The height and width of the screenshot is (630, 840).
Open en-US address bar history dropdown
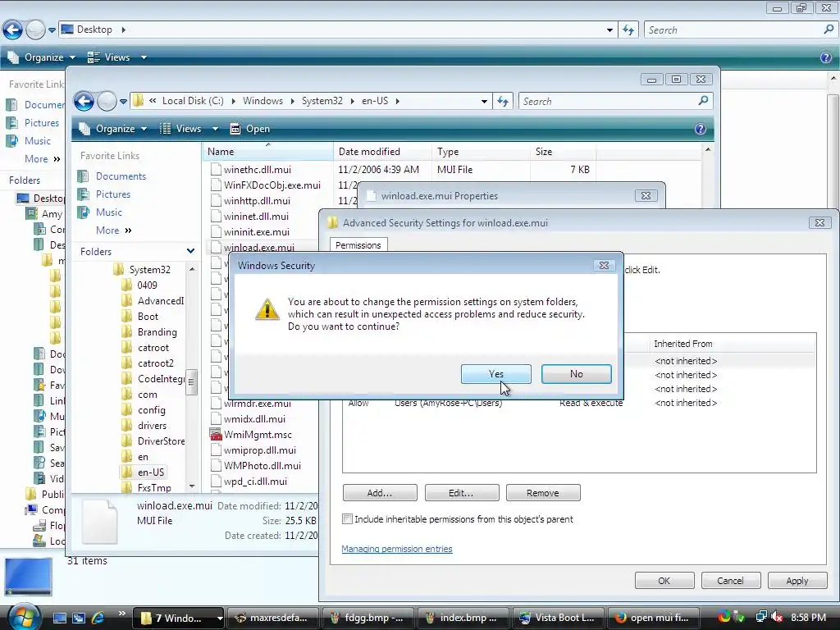pyautogui.click(x=484, y=101)
